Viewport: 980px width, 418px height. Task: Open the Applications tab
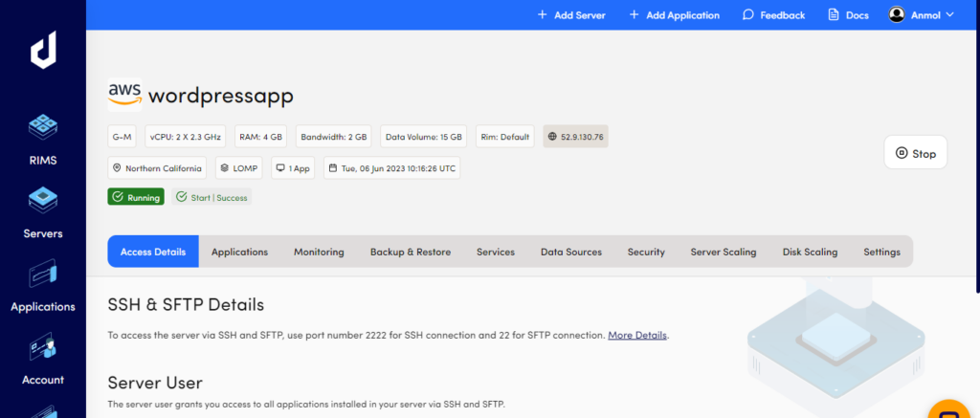239,252
